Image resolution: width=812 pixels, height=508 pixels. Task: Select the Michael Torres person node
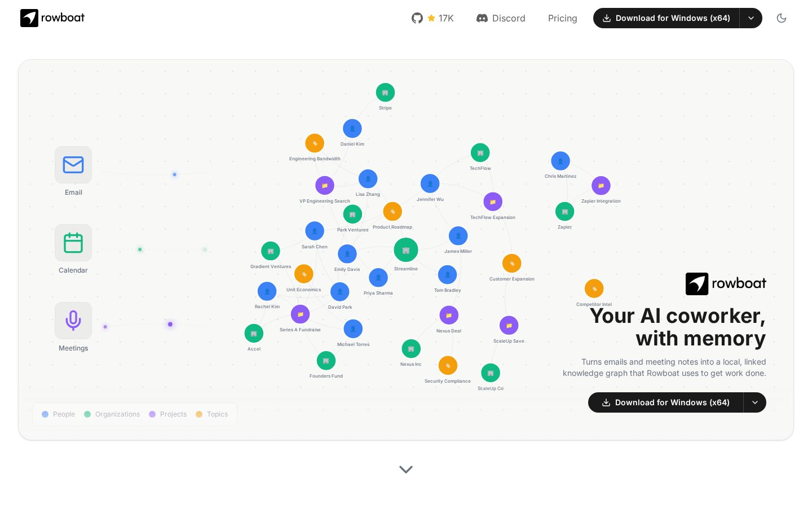pos(353,329)
